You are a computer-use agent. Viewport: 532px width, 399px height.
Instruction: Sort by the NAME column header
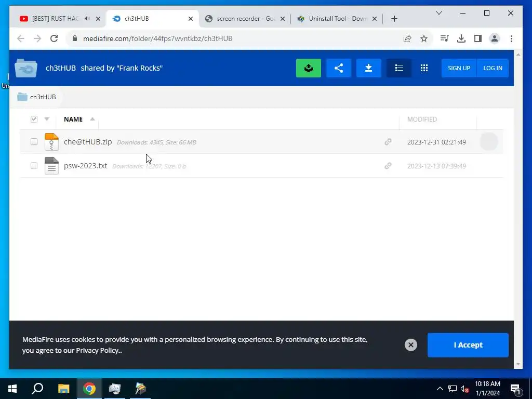click(x=73, y=119)
